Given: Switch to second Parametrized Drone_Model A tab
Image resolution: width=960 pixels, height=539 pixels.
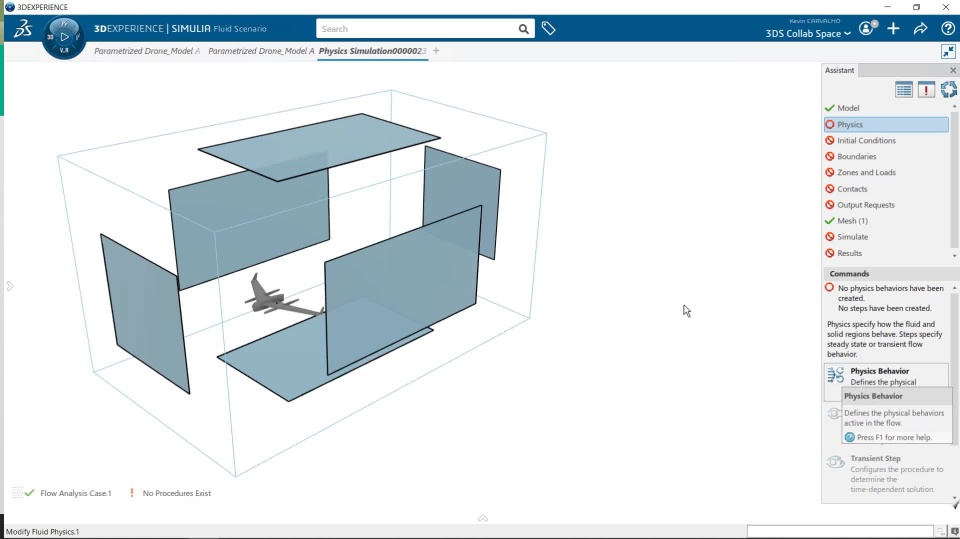Looking at the screenshot, I should 261,51.
